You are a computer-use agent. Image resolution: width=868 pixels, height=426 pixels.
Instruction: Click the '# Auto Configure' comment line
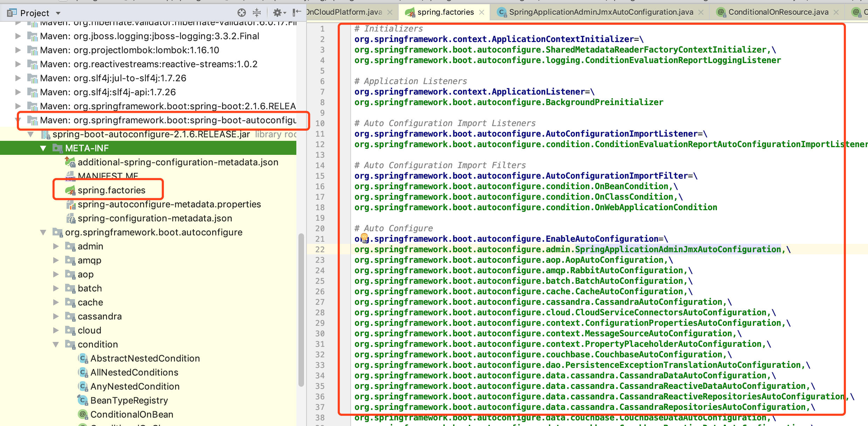[394, 228]
